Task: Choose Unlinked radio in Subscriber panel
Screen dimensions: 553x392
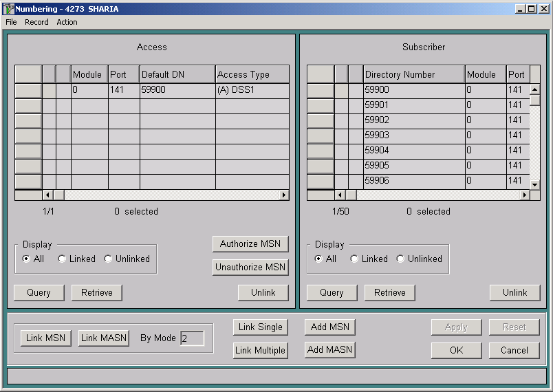Action: point(400,259)
